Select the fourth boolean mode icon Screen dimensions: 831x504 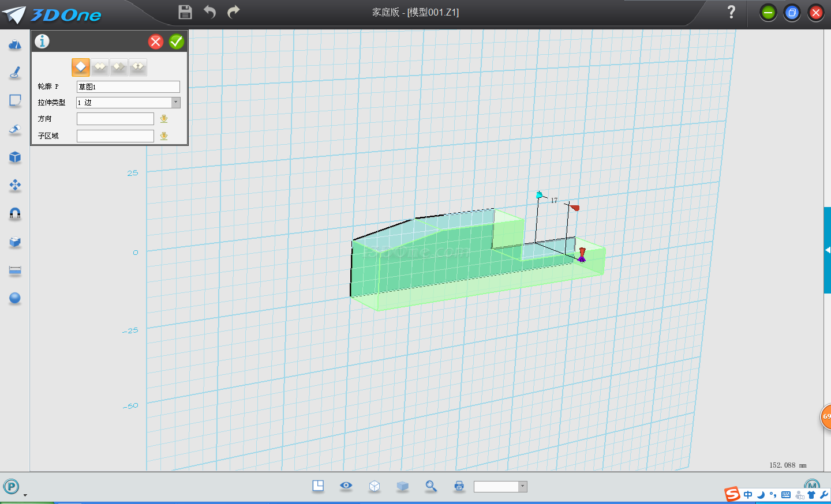[138, 67]
